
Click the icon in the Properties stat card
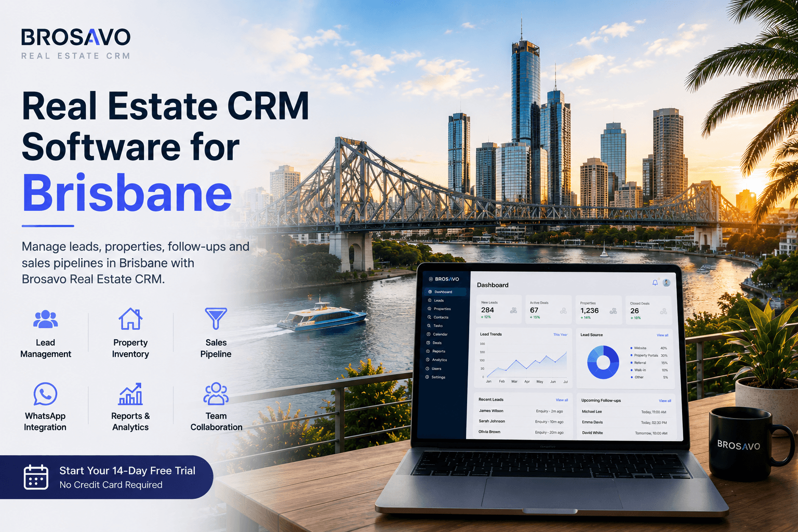coord(613,311)
